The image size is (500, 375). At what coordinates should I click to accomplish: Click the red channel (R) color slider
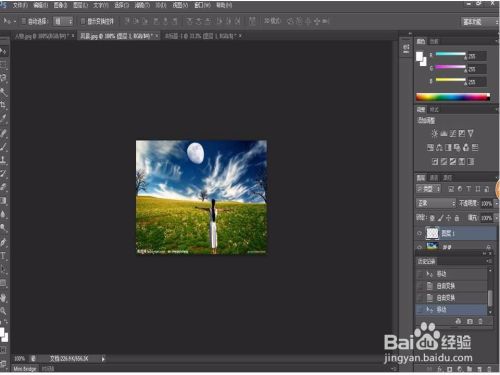click(x=451, y=54)
